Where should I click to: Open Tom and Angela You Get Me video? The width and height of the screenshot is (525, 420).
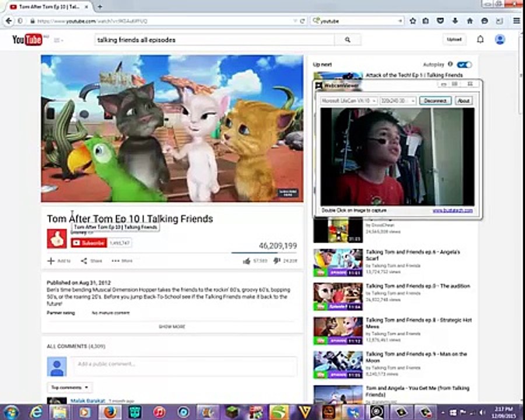(418, 391)
